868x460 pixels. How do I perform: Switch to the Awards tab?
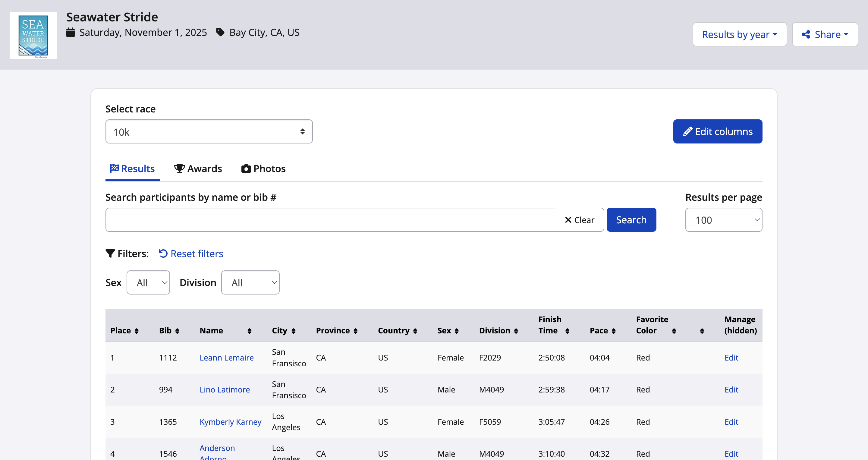[x=198, y=169]
